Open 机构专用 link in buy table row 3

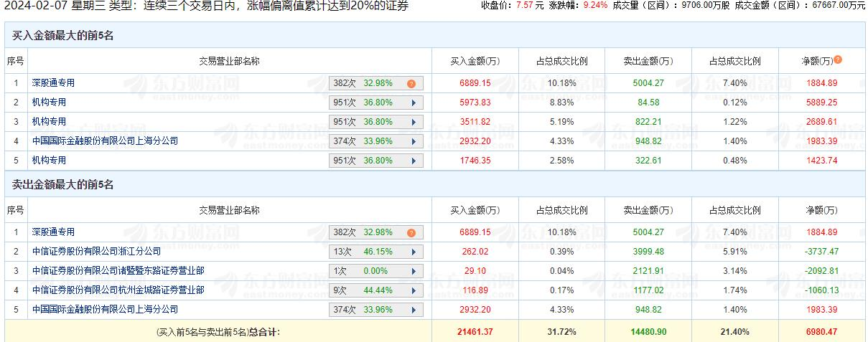[x=49, y=122]
